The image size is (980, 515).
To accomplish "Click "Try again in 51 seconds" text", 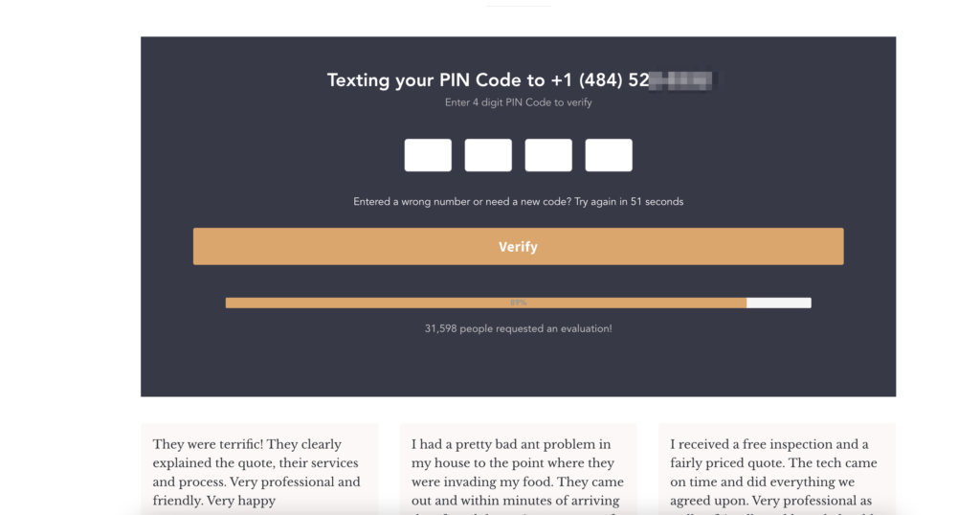I will (x=629, y=202).
